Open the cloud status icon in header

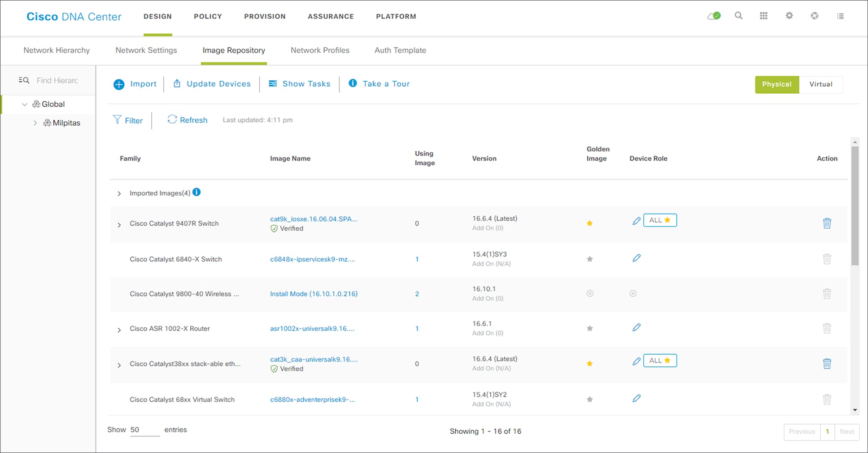[714, 16]
